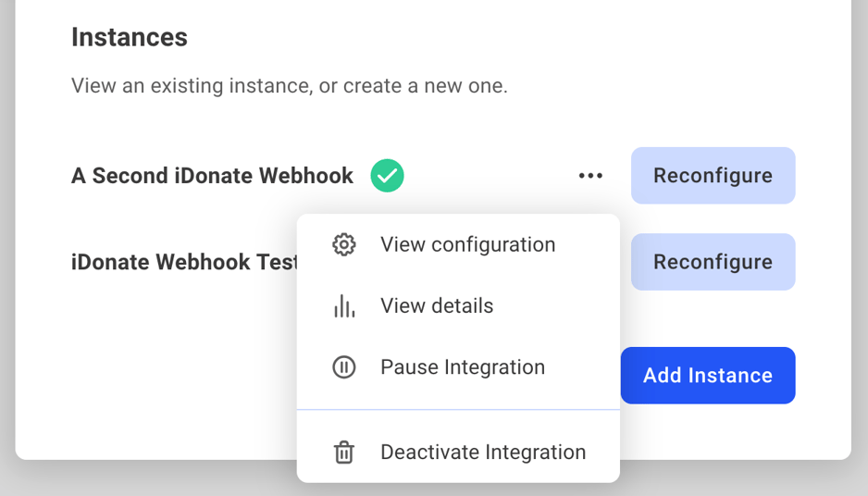Click the gear icon beside View configuration
Screen dimensions: 868x496
[x=343, y=244]
